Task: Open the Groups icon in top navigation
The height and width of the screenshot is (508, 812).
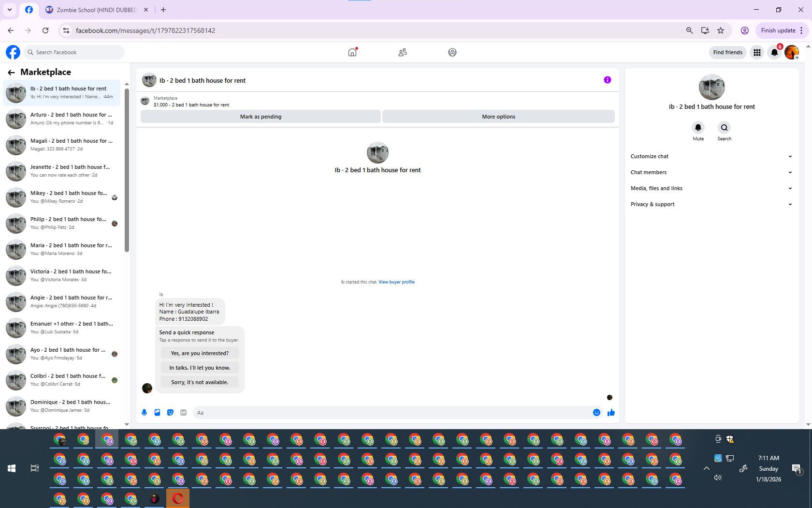Action: click(452, 52)
